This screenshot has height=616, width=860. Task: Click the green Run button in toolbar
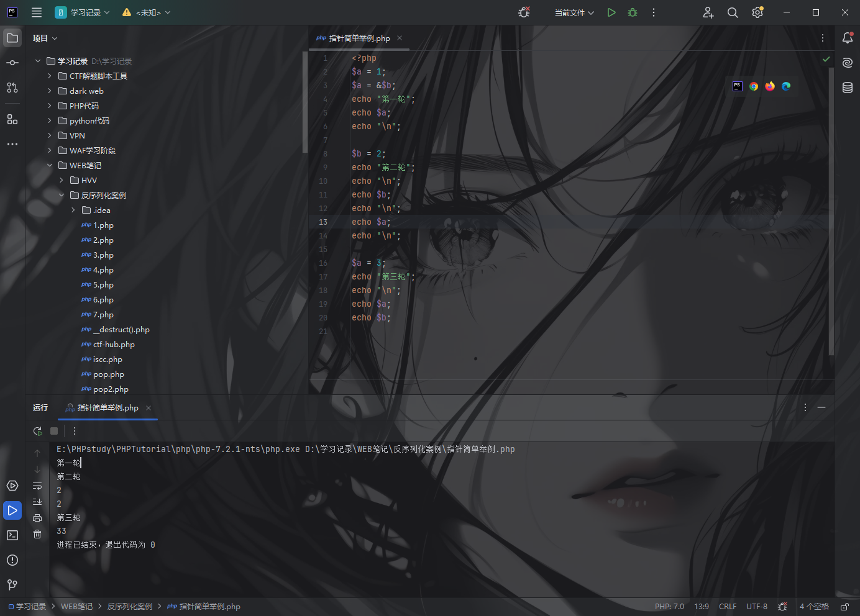coord(611,12)
